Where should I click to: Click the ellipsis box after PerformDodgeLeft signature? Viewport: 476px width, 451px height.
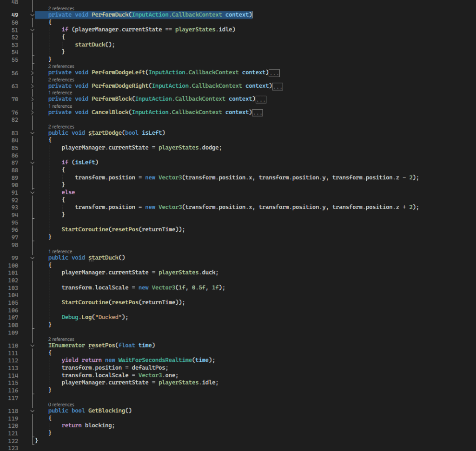tap(274, 73)
